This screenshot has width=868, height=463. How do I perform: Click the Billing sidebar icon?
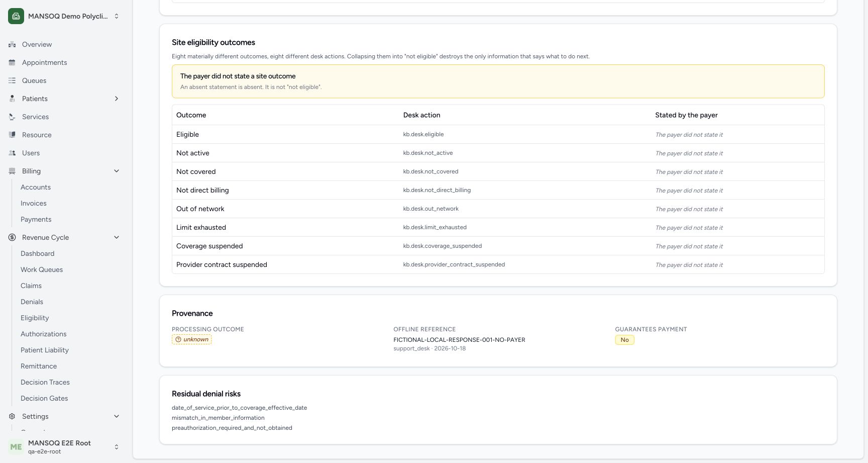click(12, 171)
